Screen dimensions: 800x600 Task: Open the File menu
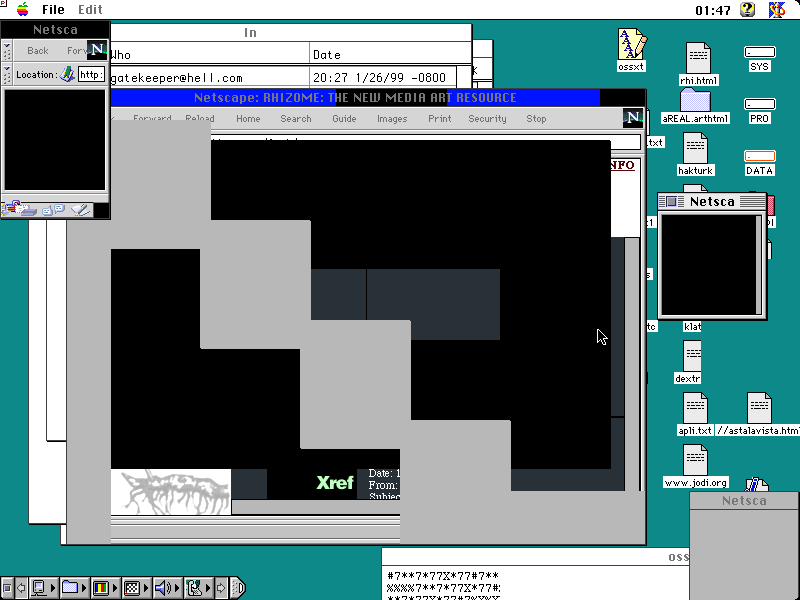53,9
